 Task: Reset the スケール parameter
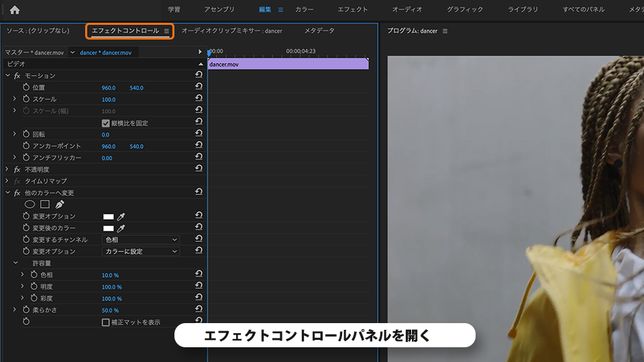(x=199, y=98)
